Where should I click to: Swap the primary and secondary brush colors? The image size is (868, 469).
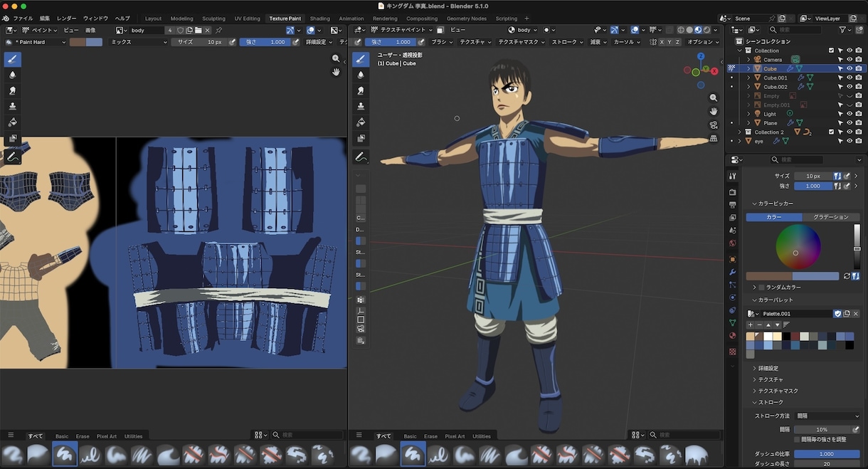[847, 276]
